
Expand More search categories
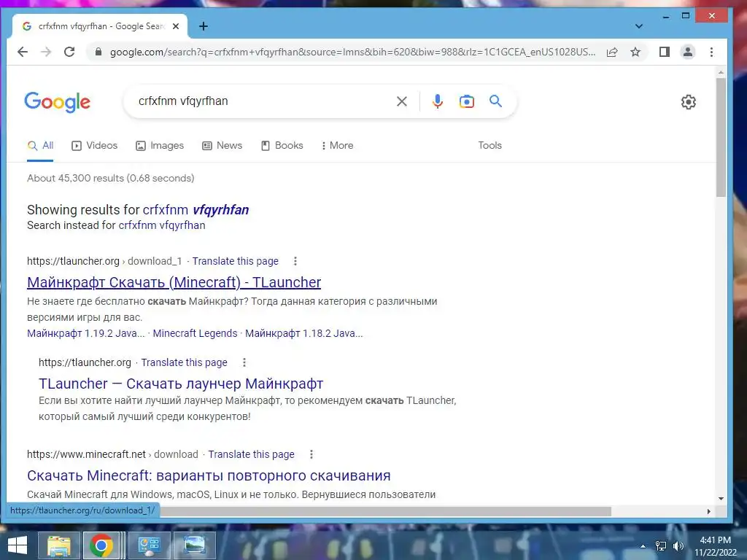tap(337, 145)
